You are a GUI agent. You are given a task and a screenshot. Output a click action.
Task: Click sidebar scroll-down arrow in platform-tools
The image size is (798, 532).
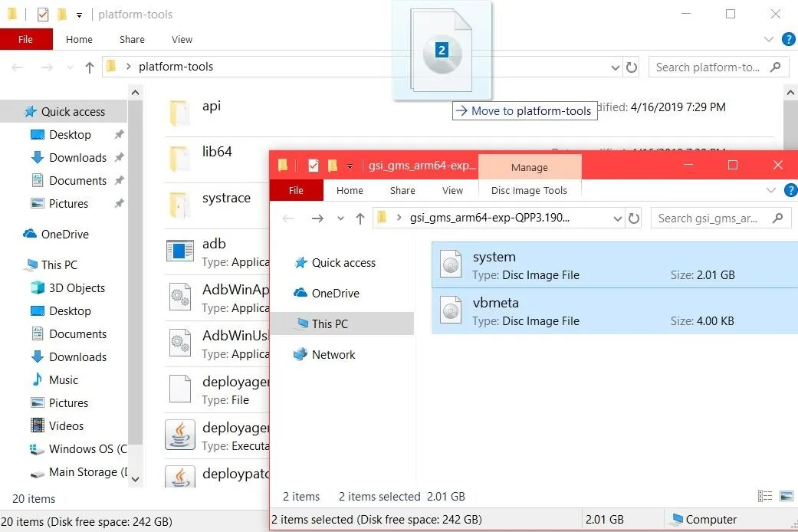[135, 478]
